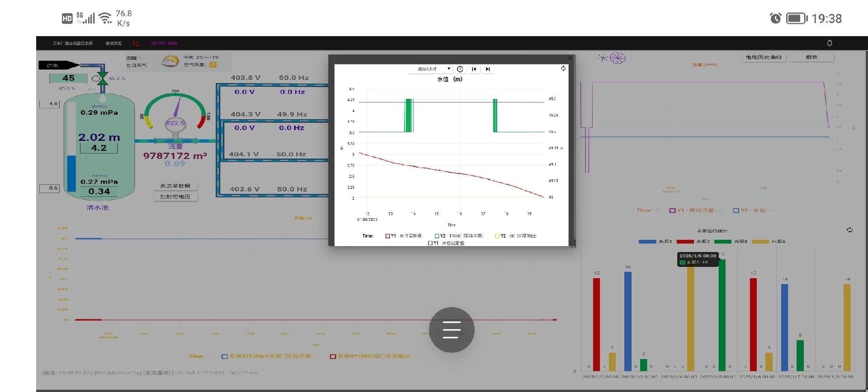This screenshot has width=868, height=392.
Task: Click the 403.6 V voltage reading
Action: 245,189
